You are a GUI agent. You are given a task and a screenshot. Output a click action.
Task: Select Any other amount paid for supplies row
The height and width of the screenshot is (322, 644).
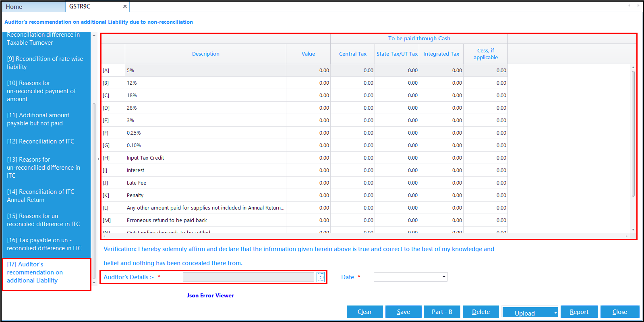point(206,208)
